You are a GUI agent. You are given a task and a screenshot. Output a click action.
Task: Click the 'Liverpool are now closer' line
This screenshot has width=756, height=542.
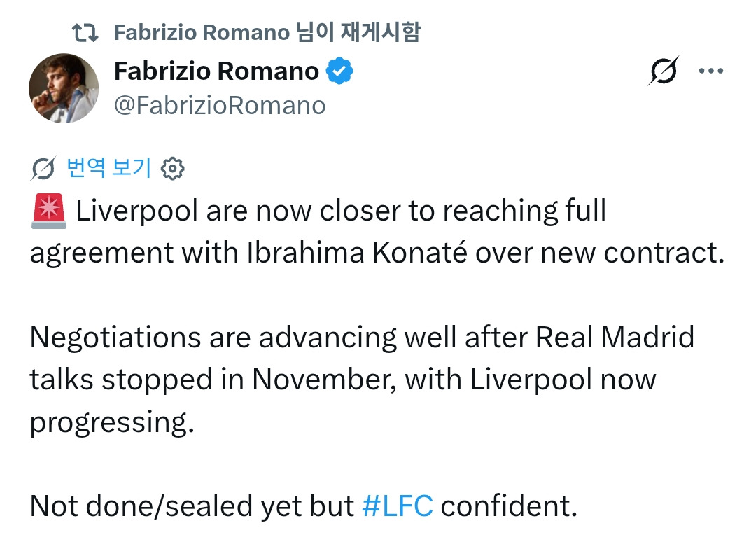click(x=341, y=211)
